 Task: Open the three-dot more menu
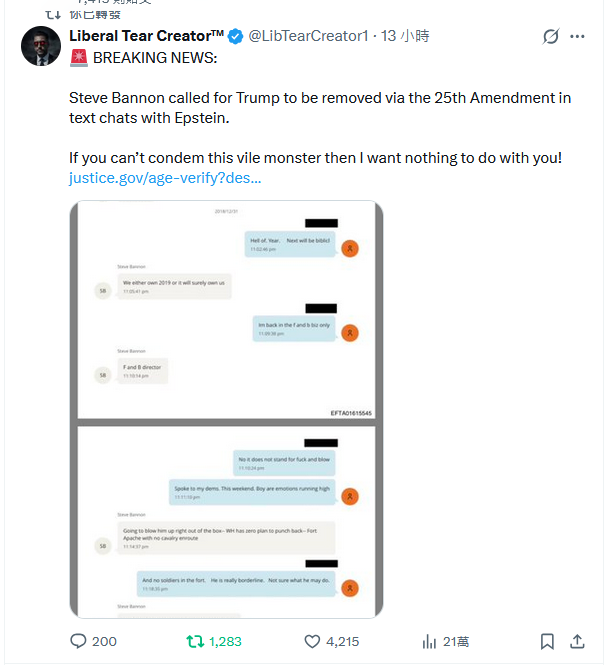click(x=577, y=37)
